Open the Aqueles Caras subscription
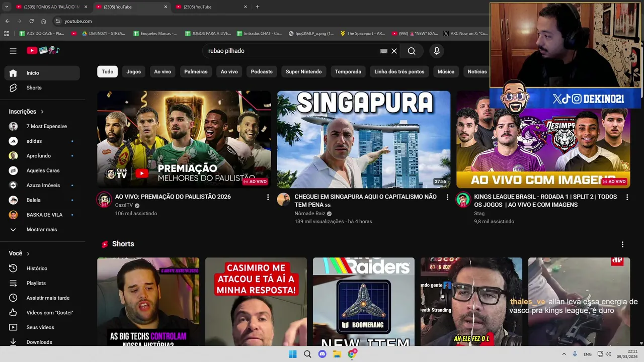Screen dimensions: 644x362 (x=42, y=170)
